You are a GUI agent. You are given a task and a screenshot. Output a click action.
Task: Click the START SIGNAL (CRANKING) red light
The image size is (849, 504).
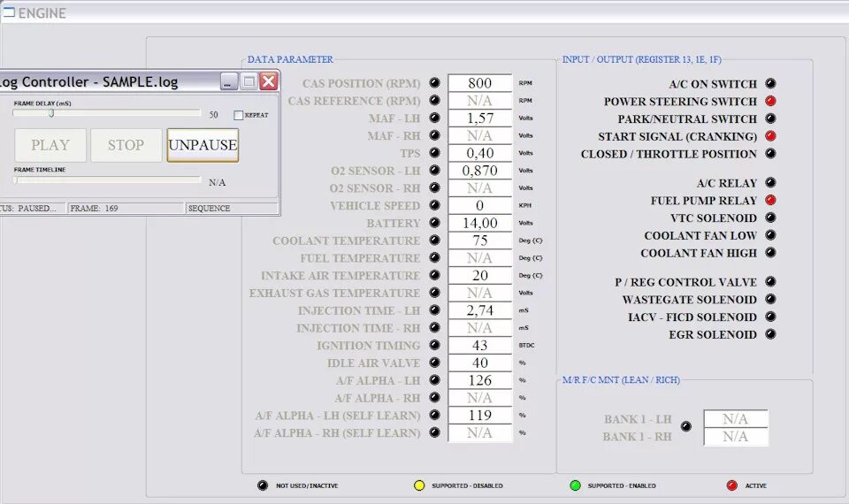770,136
